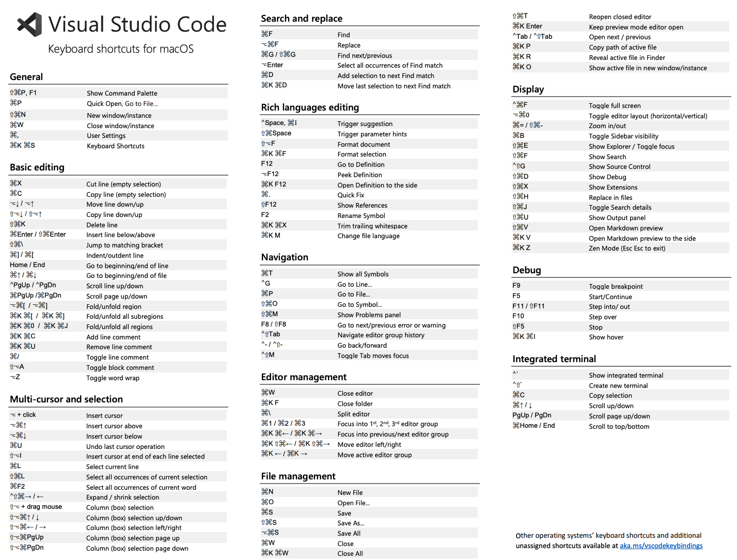Click 'New window/instance' text
Image resolution: width=737 pixels, height=560 pixels.
119,116
